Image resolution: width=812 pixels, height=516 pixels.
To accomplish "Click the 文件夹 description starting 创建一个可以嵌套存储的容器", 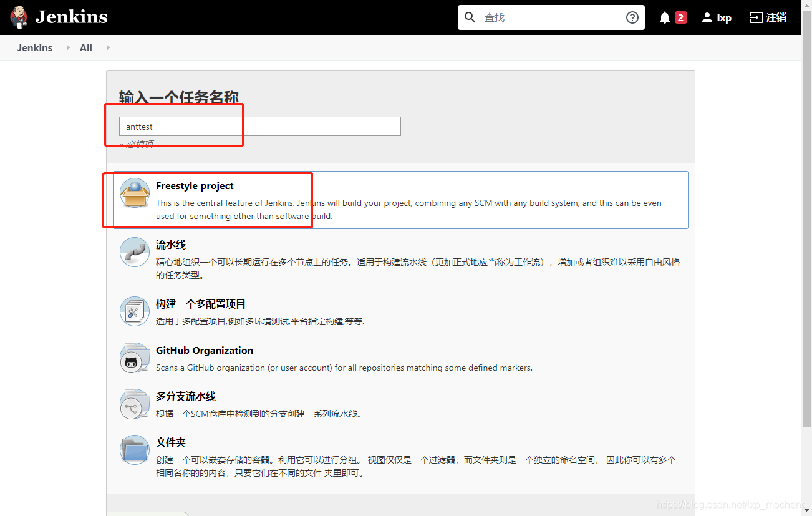I will pyautogui.click(x=416, y=466).
